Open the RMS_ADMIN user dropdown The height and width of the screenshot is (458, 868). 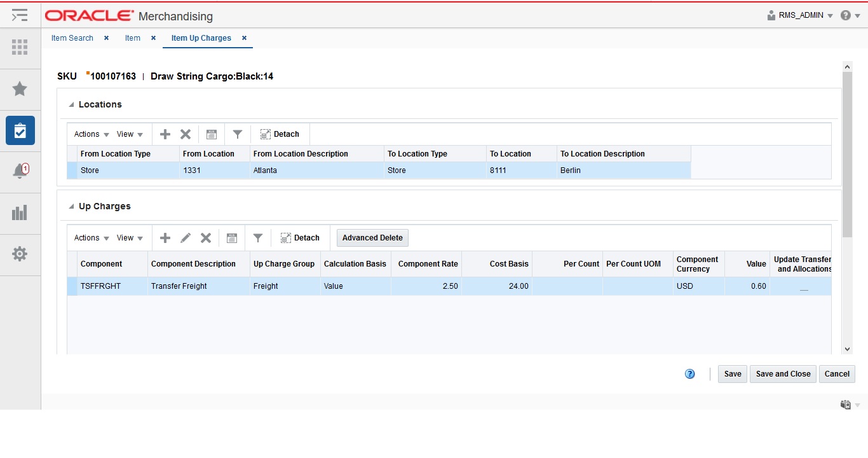801,15
